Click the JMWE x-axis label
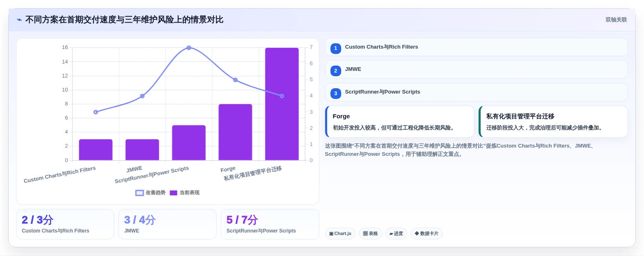 (134, 169)
